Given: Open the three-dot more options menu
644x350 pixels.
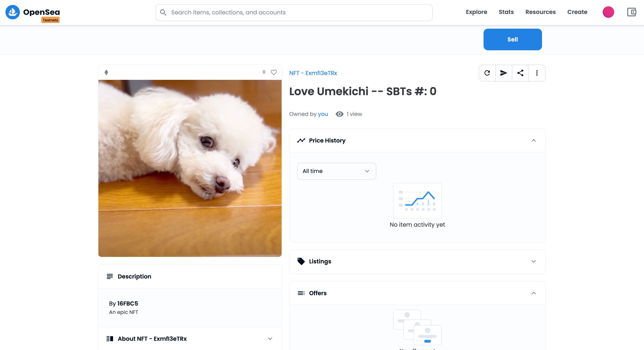Looking at the screenshot, I should 537,73.
